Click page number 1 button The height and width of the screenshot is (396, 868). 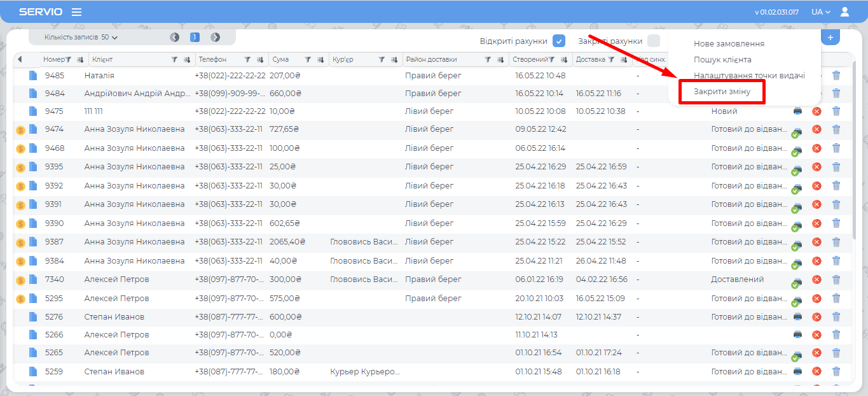(195, 38)
